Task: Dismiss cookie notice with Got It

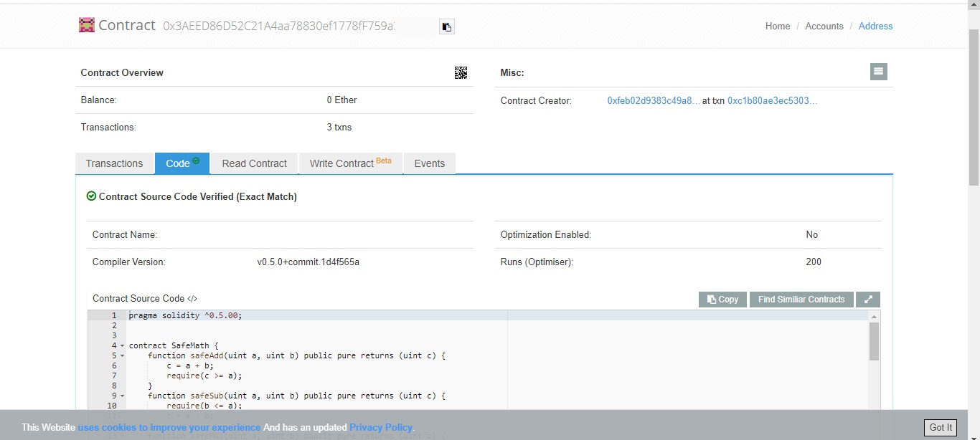Action: pyautogui.click(x=941, y=427)
